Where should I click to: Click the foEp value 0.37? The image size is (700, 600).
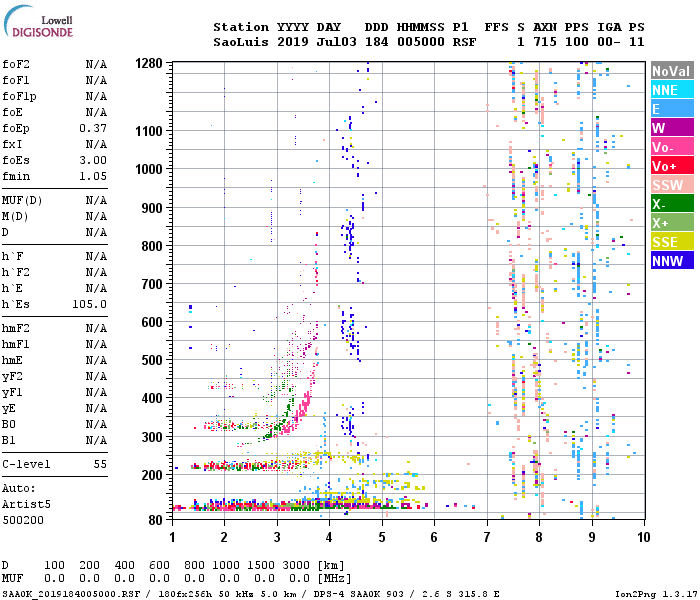93,129
